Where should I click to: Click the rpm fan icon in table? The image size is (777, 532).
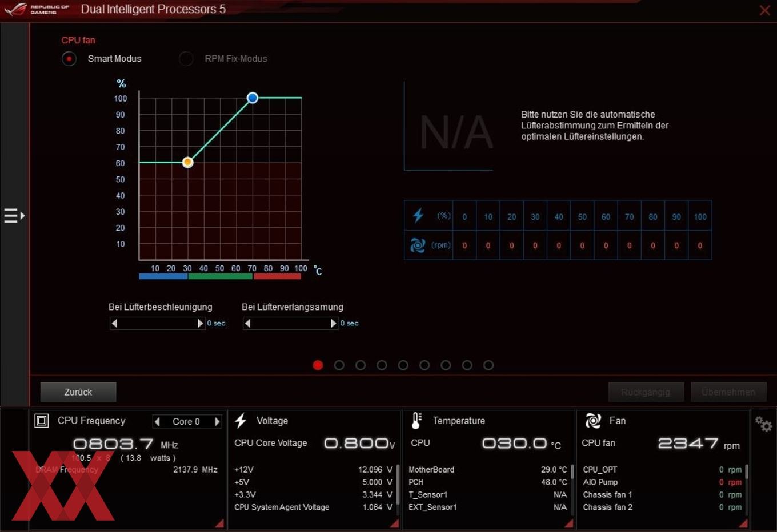418,245
